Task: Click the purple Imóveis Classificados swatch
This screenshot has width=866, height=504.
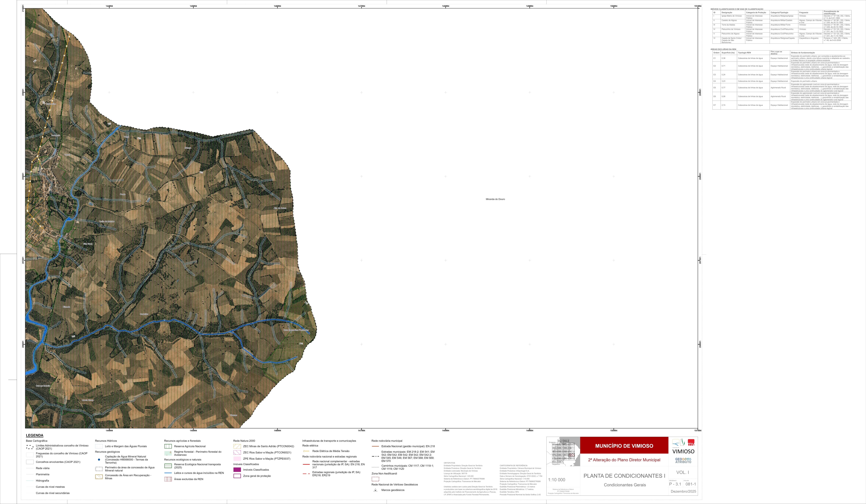Action: pos(237,470)
